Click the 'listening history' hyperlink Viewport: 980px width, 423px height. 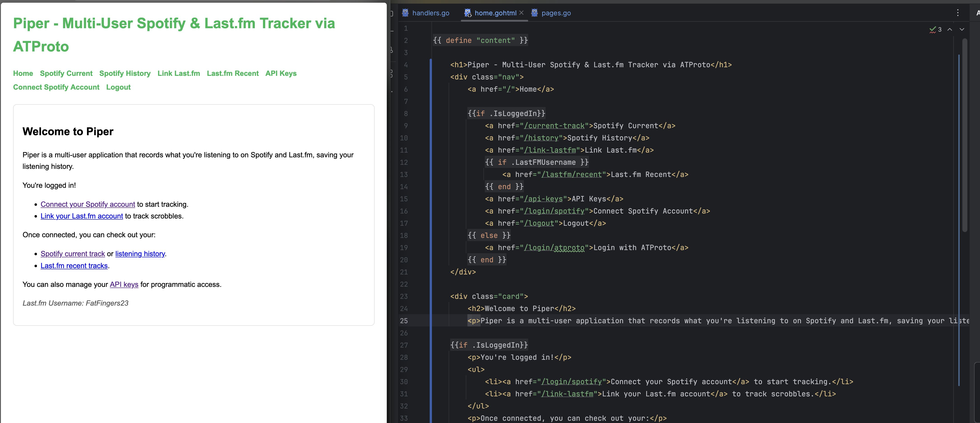click(140, 254)
